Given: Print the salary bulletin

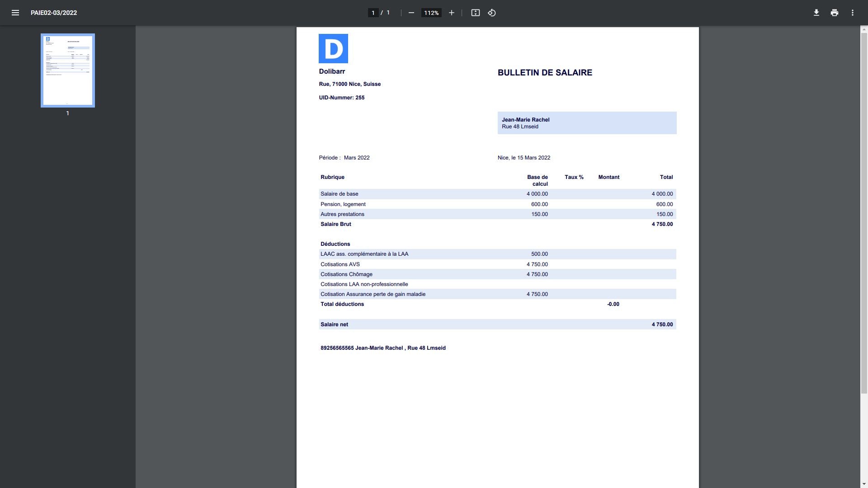Looking at the screenshot, I should (834, 13).
